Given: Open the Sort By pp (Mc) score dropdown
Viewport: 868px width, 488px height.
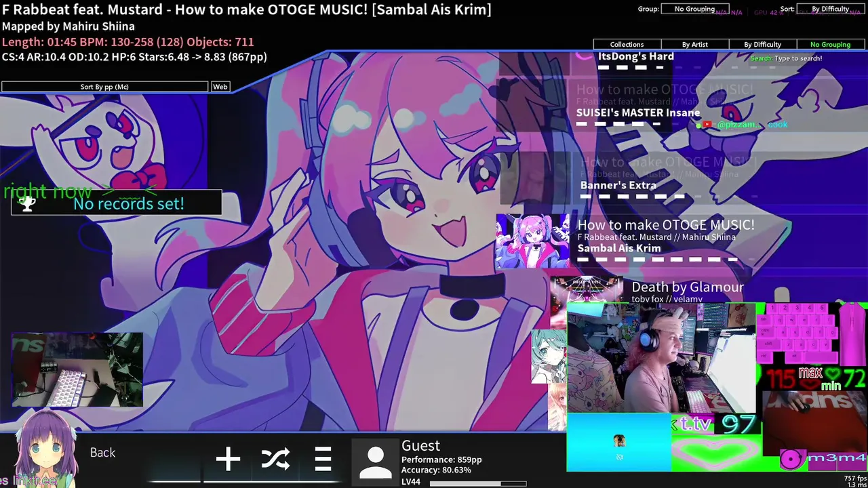Looking at the screenshot, I should 104,87.
